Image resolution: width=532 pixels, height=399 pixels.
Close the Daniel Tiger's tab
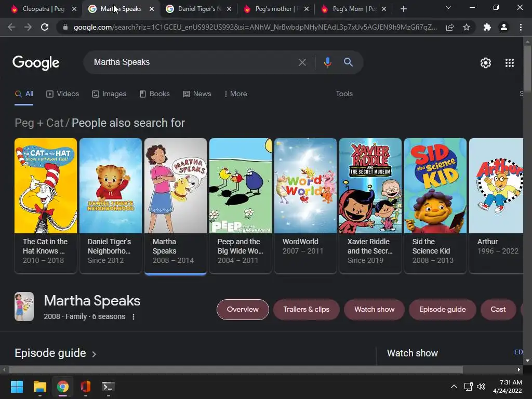point(229,9)
